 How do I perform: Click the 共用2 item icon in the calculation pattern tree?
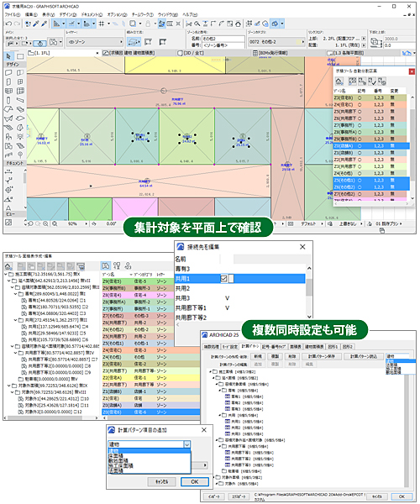pos(228,428)
